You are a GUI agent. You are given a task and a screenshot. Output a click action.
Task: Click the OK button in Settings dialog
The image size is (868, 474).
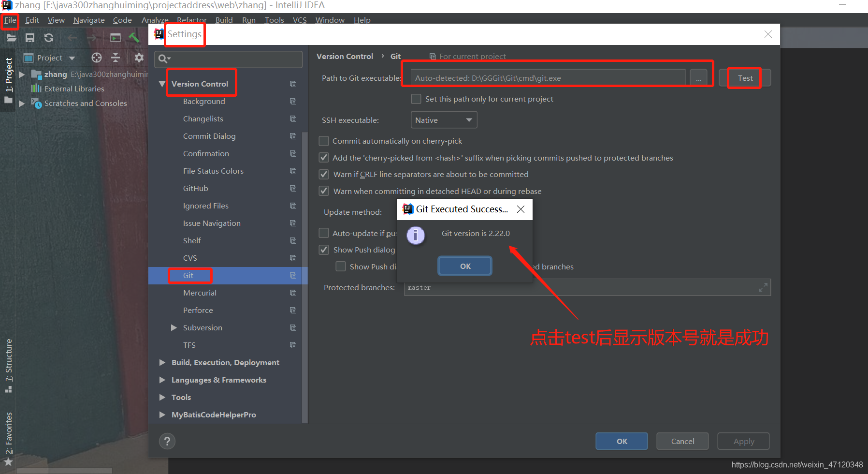tap(622, 441)
